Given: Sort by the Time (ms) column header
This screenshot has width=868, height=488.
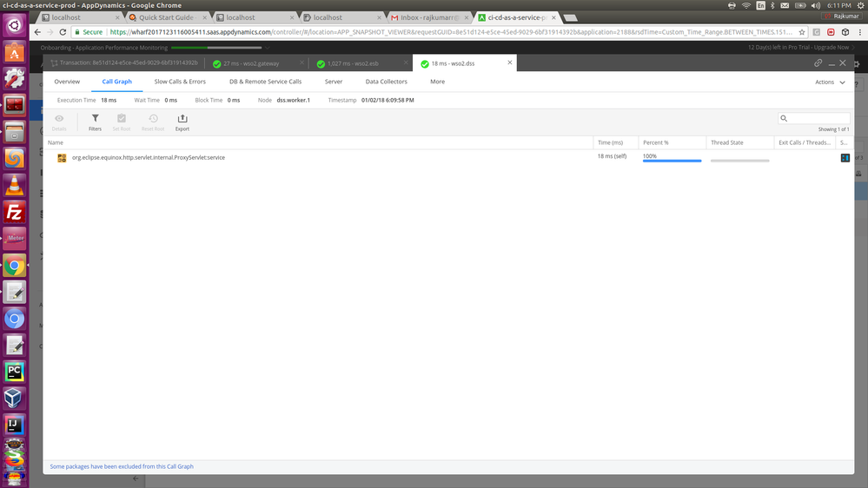Looking at the screenshot, I should tap(611, 142).
